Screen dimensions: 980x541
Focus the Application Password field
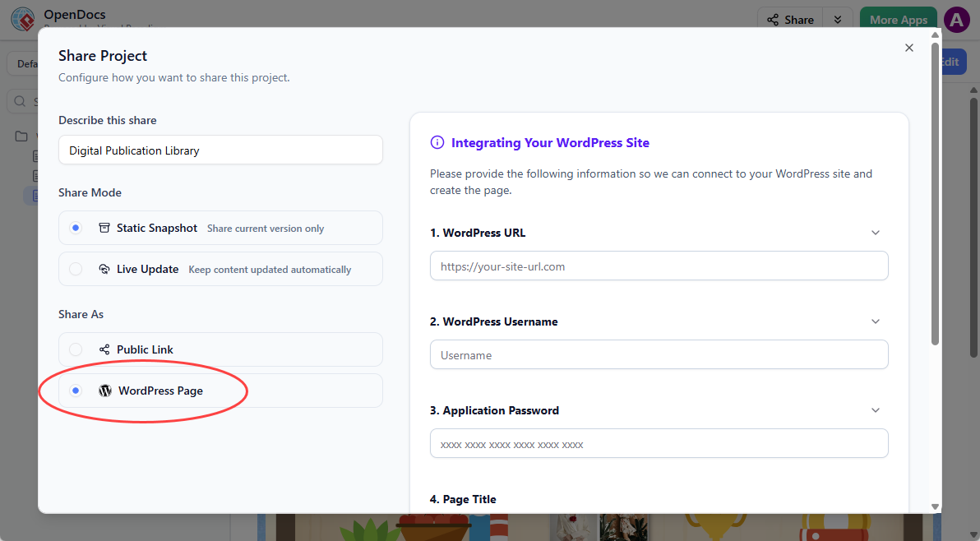click(x=659, y=444)
